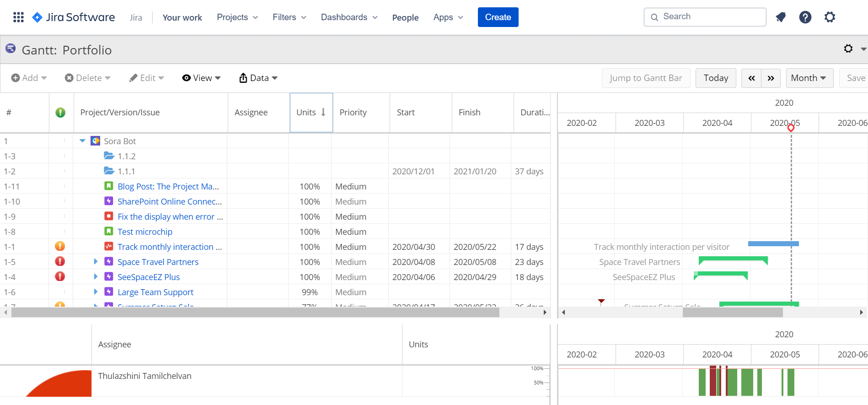Click the Track monthly interaction Gantt bar

(773, 244)
